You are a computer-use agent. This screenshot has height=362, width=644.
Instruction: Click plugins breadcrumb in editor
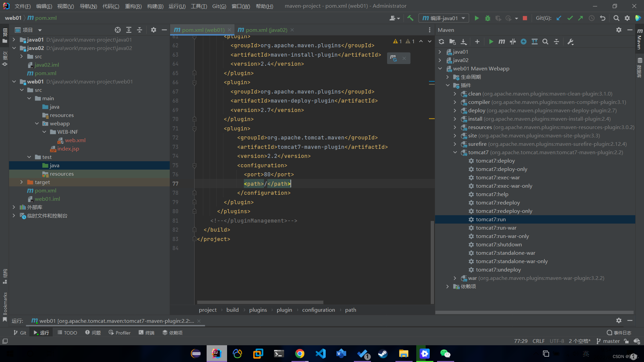(258, 310)
